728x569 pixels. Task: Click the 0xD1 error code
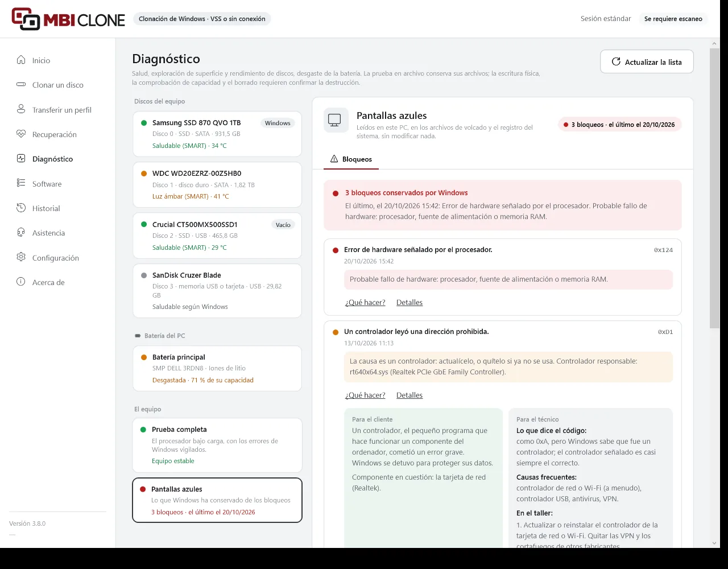coord(665,332)
